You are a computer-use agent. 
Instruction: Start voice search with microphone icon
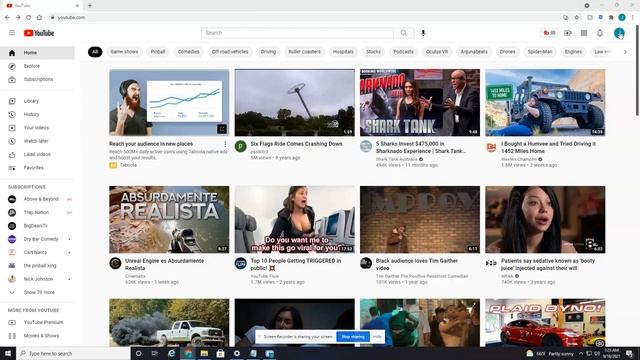(x=423, y=33)
